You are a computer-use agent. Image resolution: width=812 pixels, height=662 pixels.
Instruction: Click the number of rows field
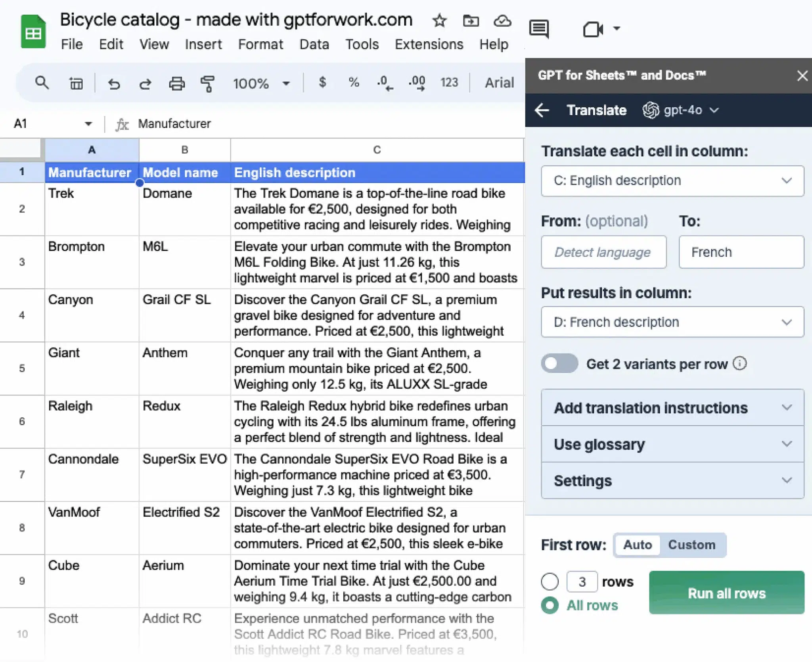(582, 581)
